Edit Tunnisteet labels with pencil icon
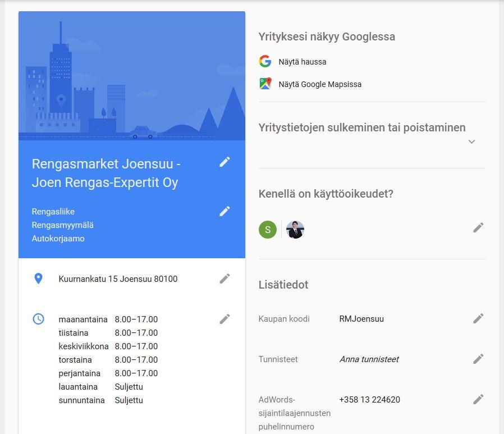Viewport: 504px width, 434px height. click(x=478, y=359)
